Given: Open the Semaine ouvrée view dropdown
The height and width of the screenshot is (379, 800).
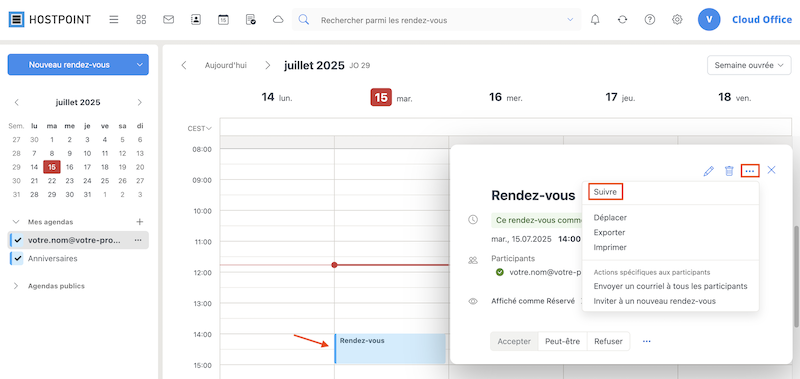Looking at the screenshot, I should tap(749, 65).
